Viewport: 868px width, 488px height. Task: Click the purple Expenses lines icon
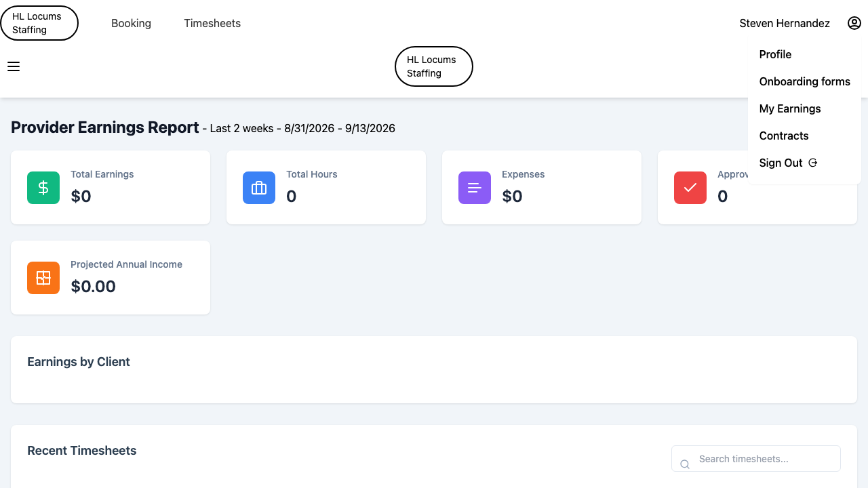tap(475, 188)
